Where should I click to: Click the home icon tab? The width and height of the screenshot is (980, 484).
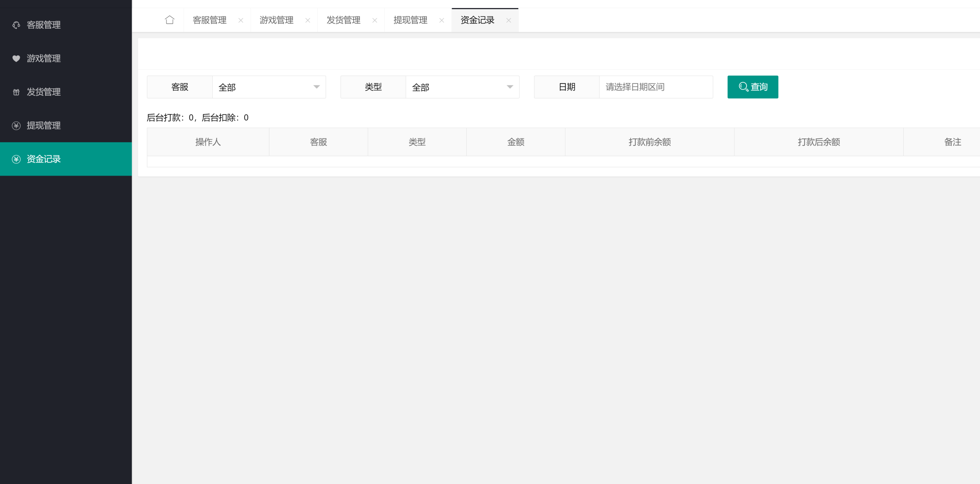[170, 20]
